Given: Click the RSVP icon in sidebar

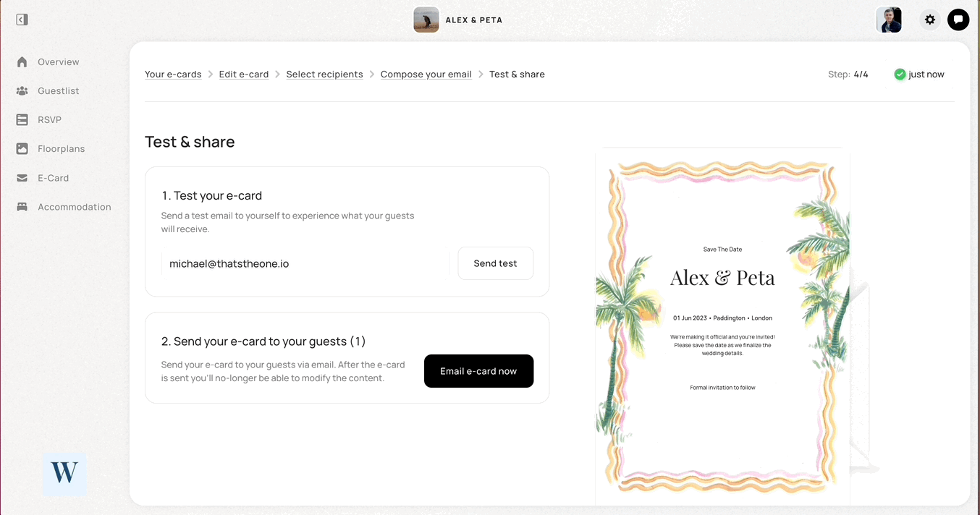Looking at the screenshot, I should point(22,120).
